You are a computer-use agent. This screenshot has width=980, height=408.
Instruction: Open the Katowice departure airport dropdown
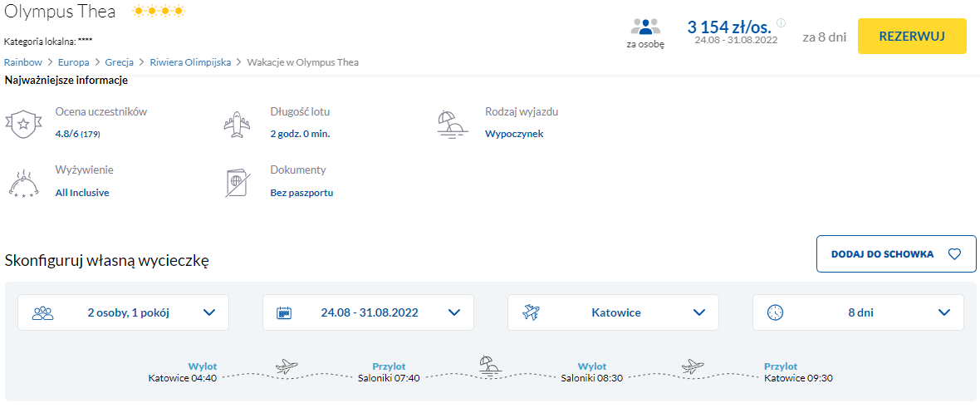click(613, 312)
